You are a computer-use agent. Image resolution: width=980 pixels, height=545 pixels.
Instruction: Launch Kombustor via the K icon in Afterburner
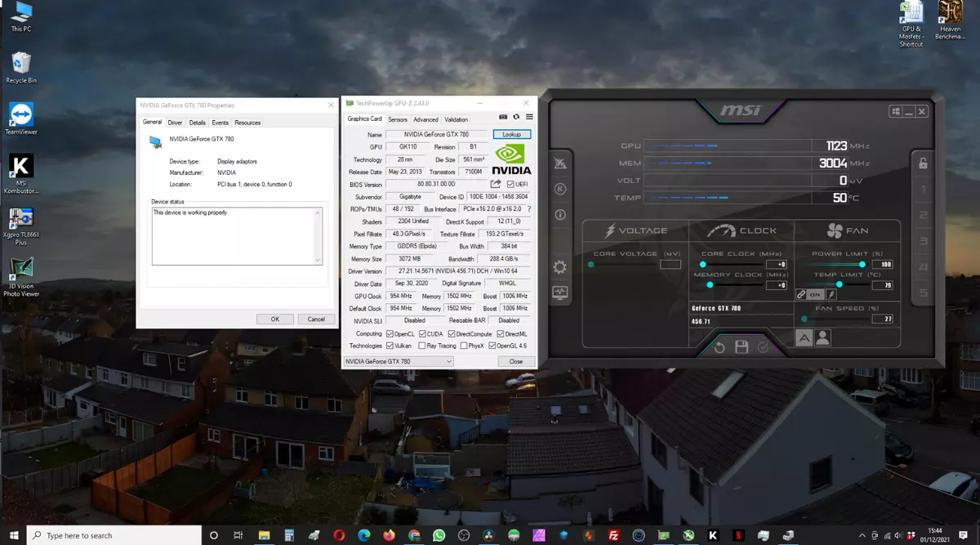tap(560, 189)
